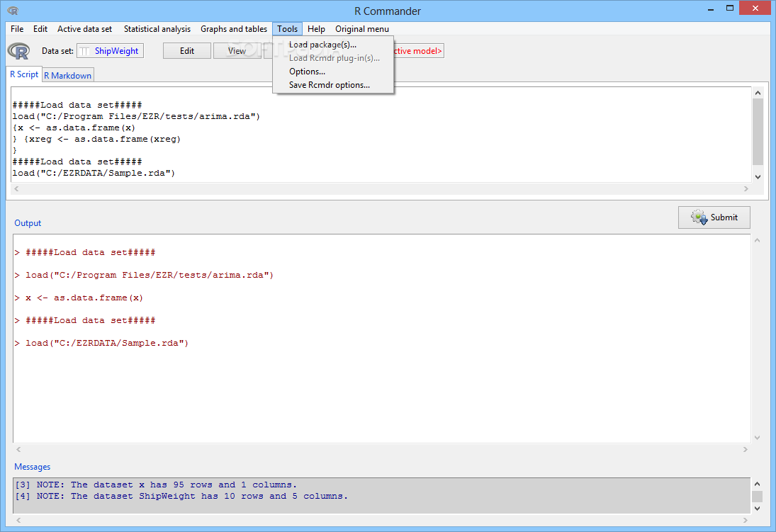Click left arrow of output horizontal scrollbar

(18, 449)
